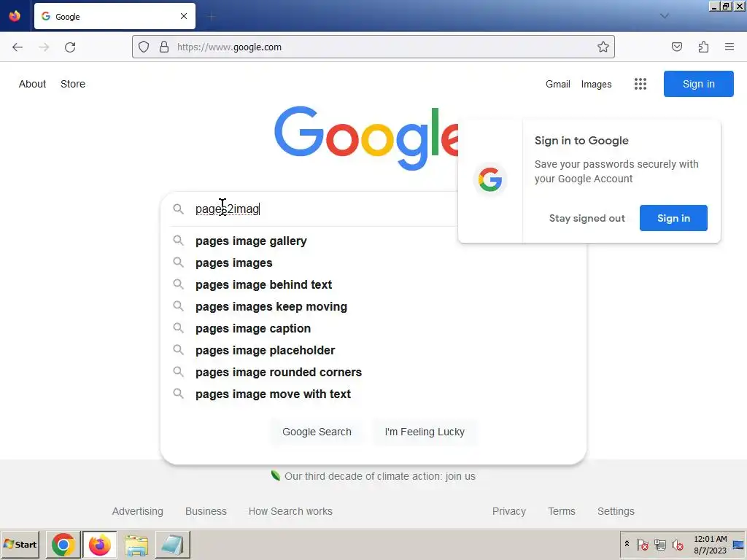View site info via the padlock icon
This screenshot has height=560, width=747.
click(164, 47)
